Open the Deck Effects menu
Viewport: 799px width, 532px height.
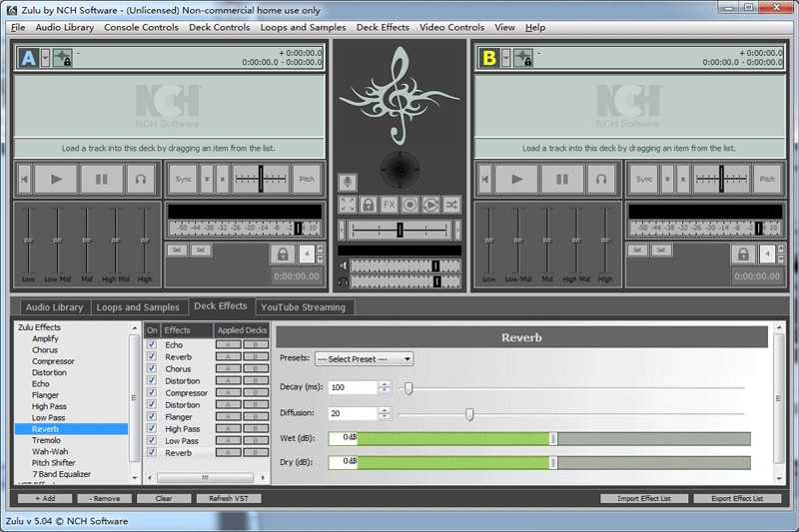(x=383, y=28)
